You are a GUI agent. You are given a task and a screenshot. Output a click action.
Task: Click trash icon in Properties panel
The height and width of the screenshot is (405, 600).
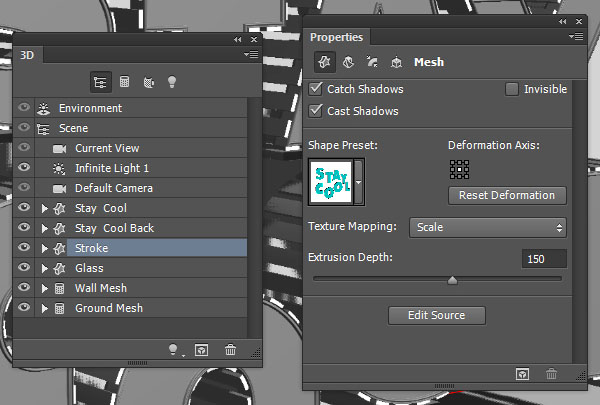pos(551,374)
